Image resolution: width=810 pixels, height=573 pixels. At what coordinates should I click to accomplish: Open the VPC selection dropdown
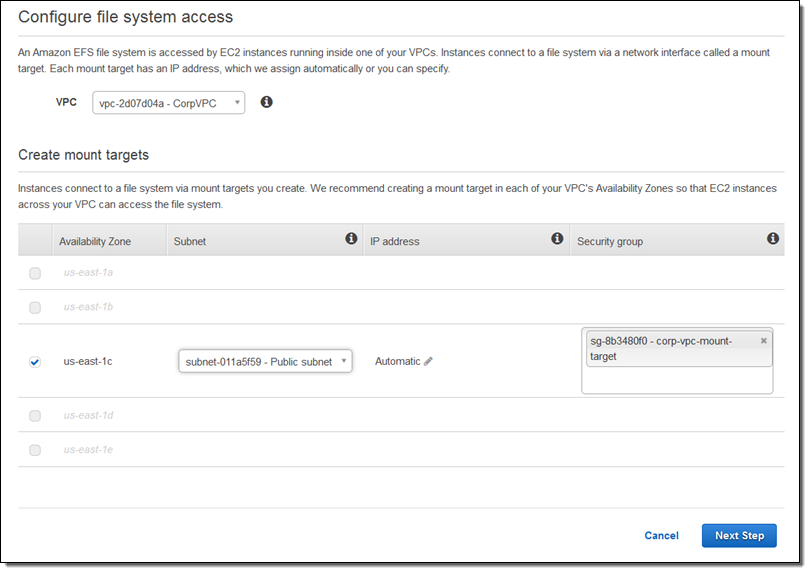168,103
